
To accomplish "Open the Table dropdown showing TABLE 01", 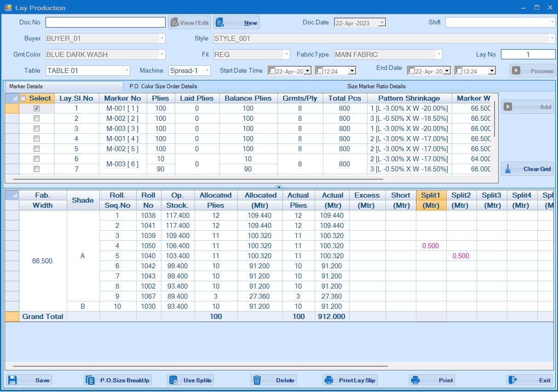I will point(127,71).
